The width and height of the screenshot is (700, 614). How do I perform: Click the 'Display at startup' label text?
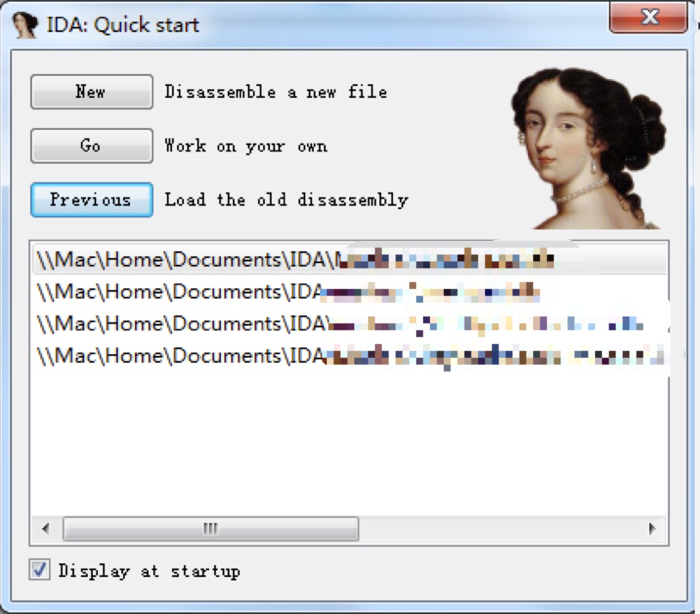[x=150, y=570]
